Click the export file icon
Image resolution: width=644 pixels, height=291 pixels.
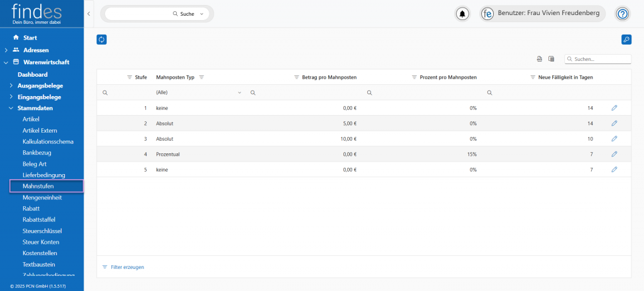pos(540,59)
